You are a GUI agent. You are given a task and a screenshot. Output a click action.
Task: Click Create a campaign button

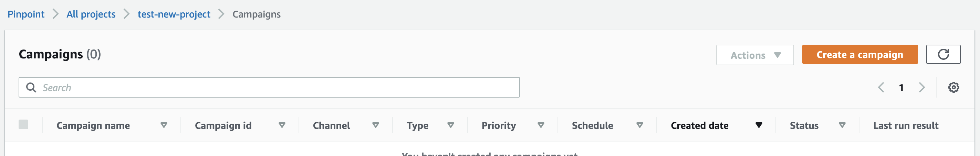coord(860,54)
